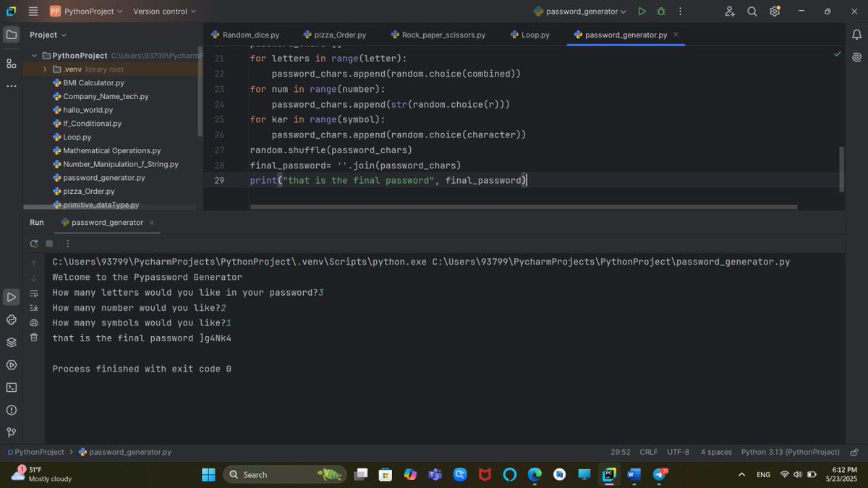Open Code With Me icon
Screen dimensions: 868x488
(x=730, y=12)
